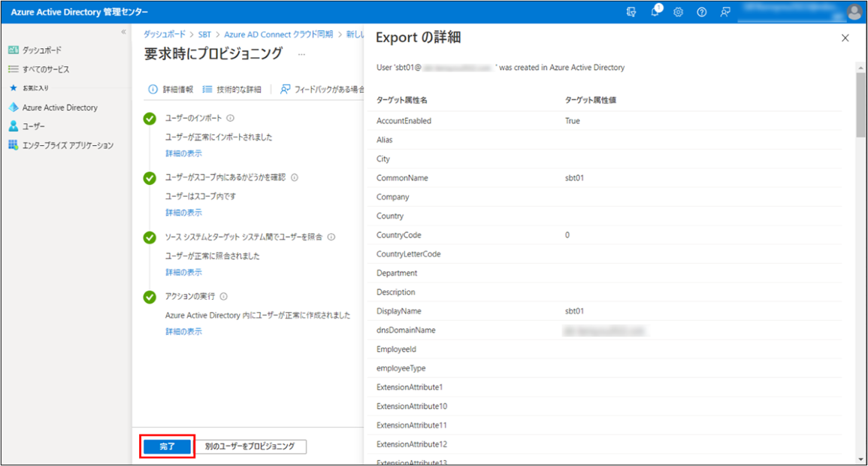
Task: Click the フィードバックがある場合 toolbar item
Action: coord(322,89)
